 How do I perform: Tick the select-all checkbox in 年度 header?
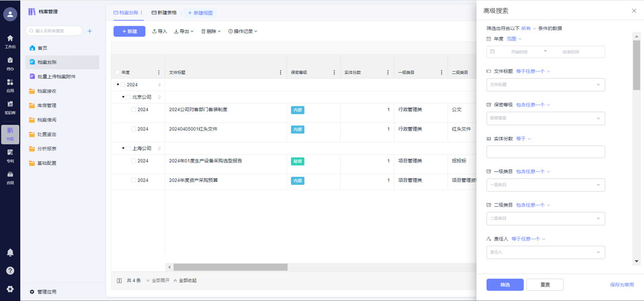[x=117, y=73]
